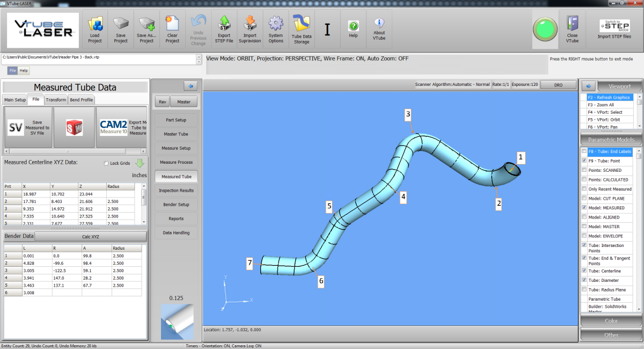
Task: Uncheck Tube: Centerline checkbox
Action: (x=584, y=271)
